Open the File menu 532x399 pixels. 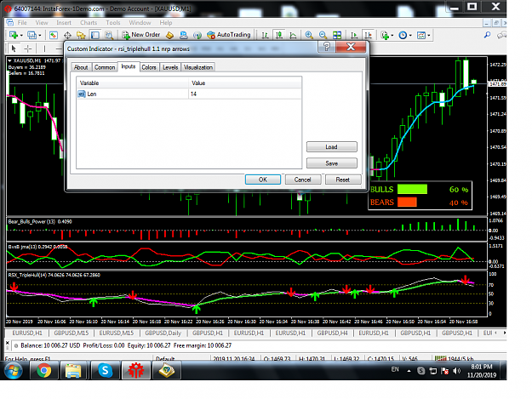[22, 23]
